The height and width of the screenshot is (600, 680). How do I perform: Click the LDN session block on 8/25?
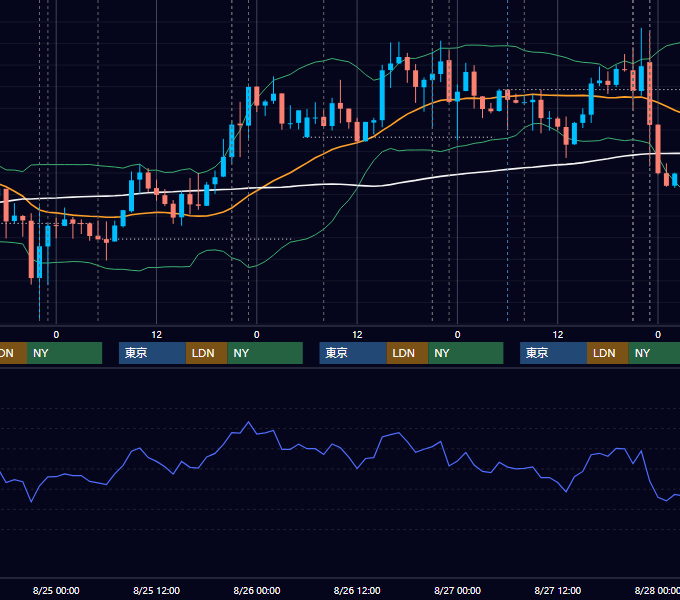(206, 353)
